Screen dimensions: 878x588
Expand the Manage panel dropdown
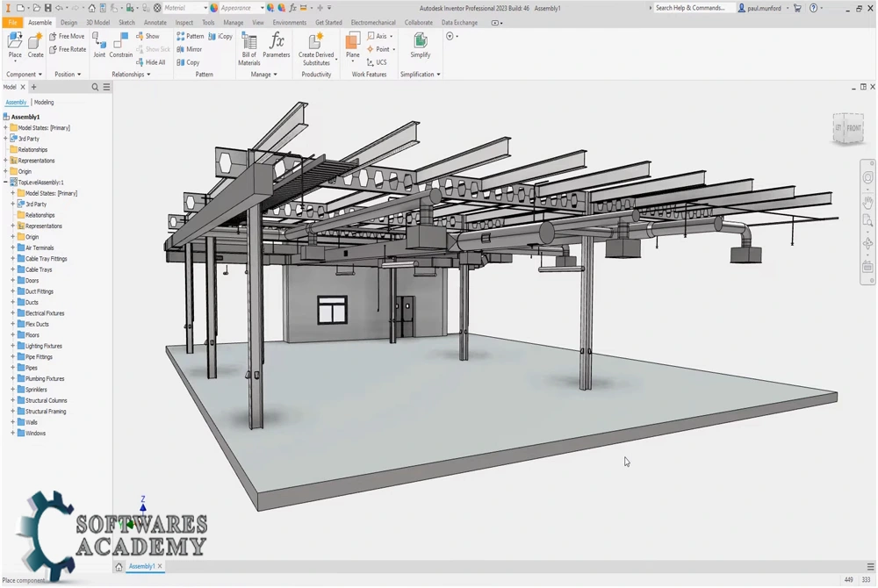[263, 75]
